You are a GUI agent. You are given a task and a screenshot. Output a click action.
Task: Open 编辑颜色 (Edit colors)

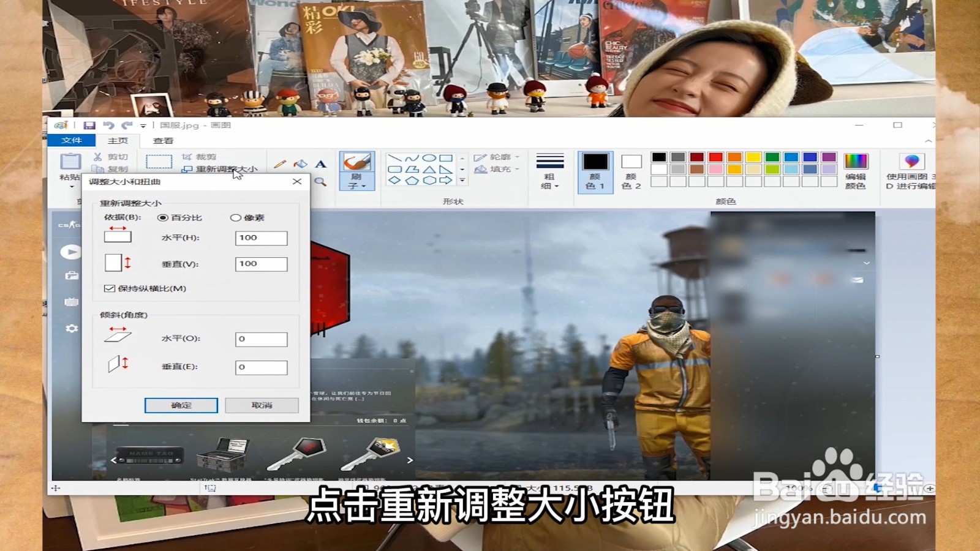pyautogui.click(x=856, y=171)
